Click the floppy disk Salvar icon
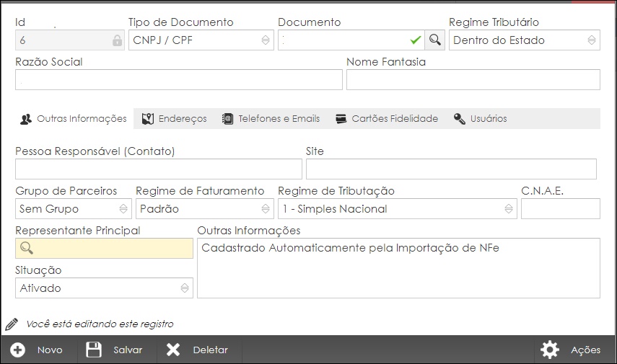Viewport: 617px width, 364px height. point(94,350)
